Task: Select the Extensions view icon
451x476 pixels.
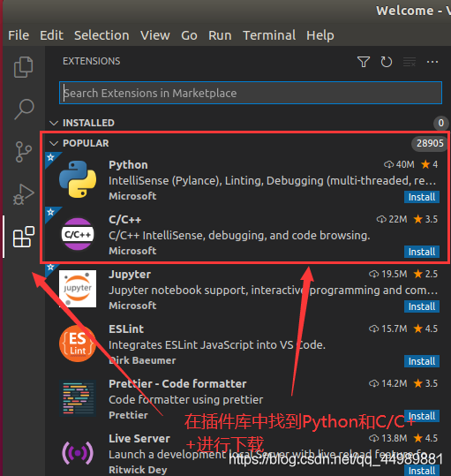Action: [24, 237]
